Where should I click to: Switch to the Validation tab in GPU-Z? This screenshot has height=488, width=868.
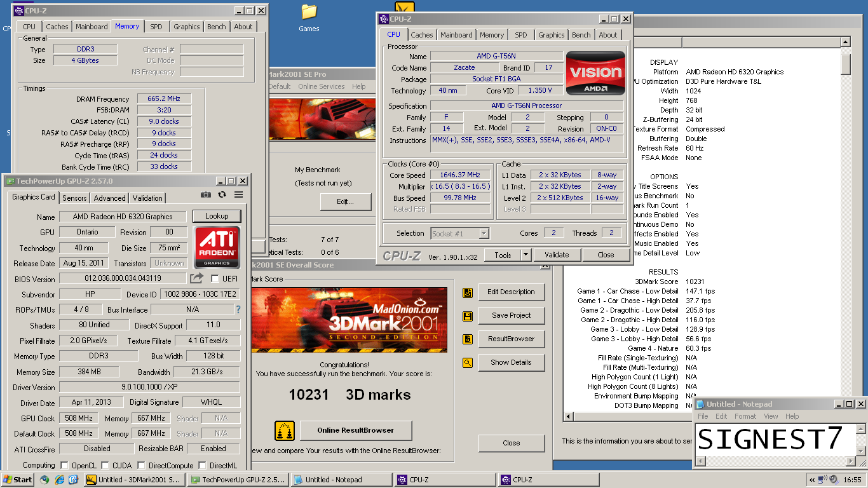pyautogui.click(x=147, y=198)
